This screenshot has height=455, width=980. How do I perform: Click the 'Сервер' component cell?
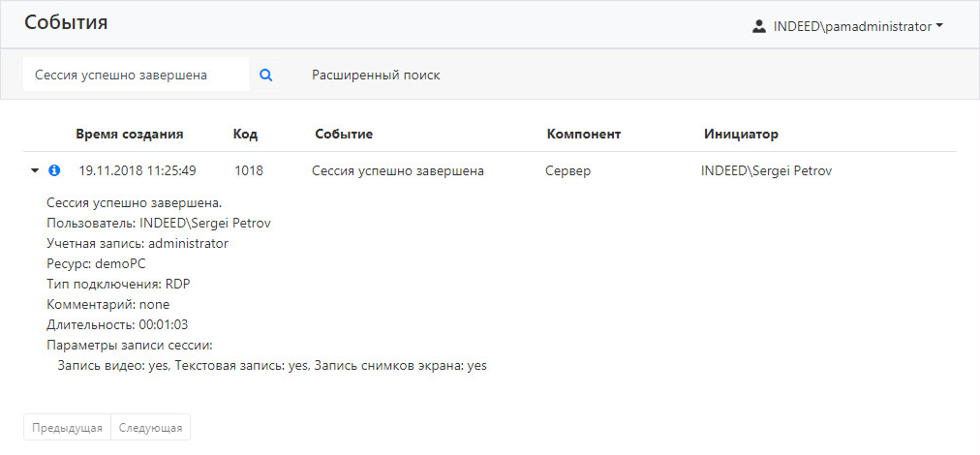pos(567,170)
